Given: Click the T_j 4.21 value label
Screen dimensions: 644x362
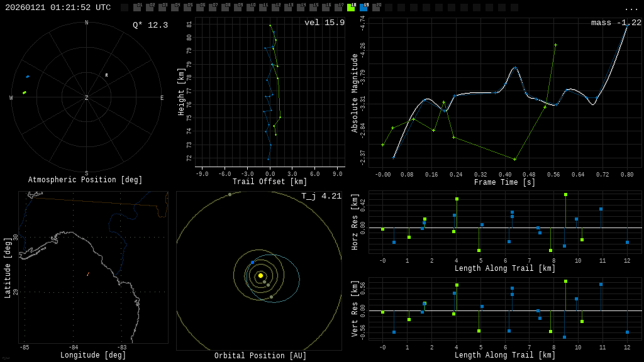Looking at the screenshot, I should [x=321, y=196].
